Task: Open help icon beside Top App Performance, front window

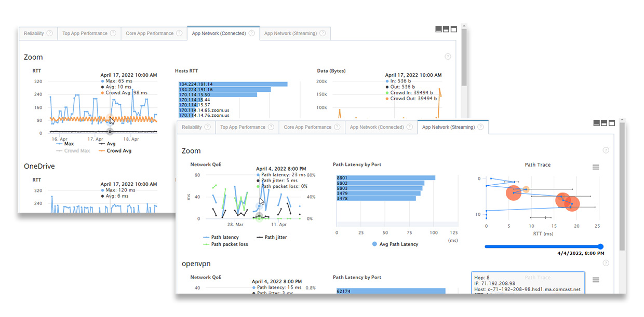Action: click(271, 127)
